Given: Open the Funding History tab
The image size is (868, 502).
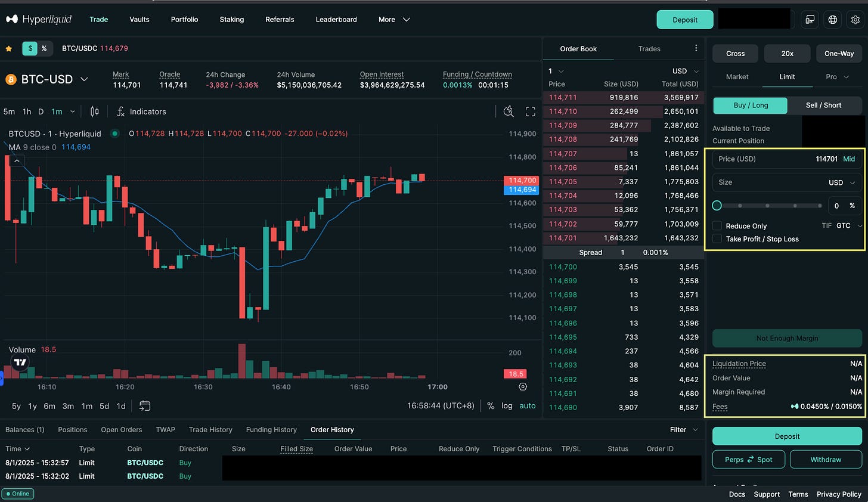Looking at the screenshot, I should click(x=271, y=430).
